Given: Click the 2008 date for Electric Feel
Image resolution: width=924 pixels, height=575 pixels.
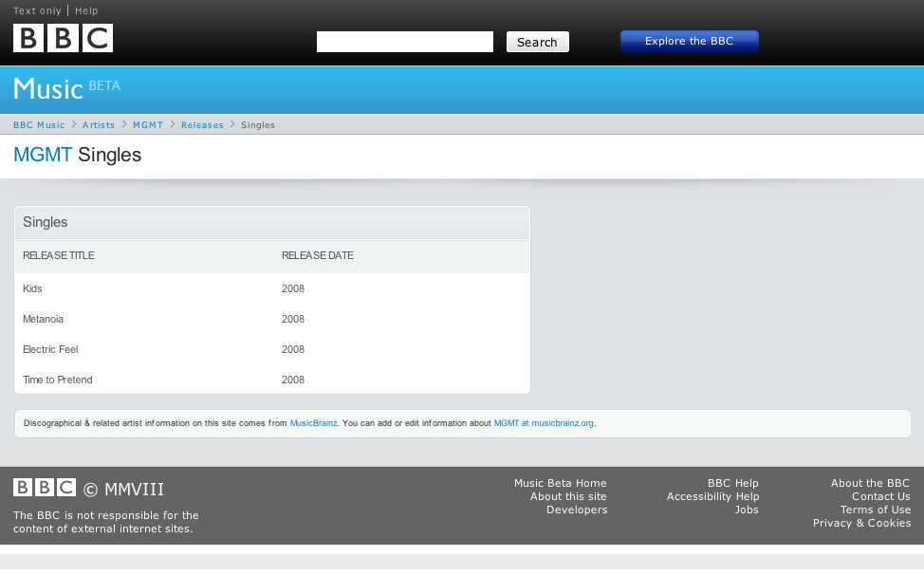Looking at the screenshot, I should pos(293,349).
